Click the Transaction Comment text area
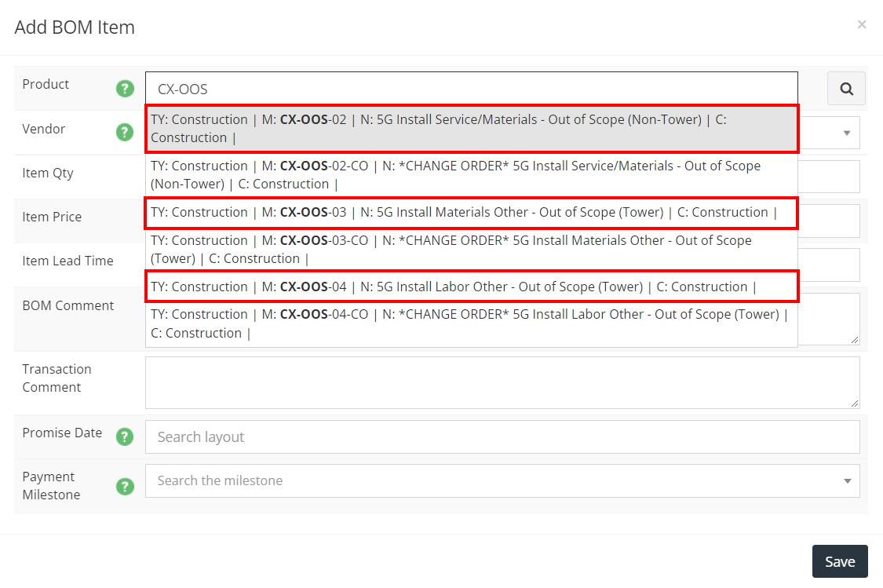The width and height of the screenshot is (883, 588). tap(502, 383)
